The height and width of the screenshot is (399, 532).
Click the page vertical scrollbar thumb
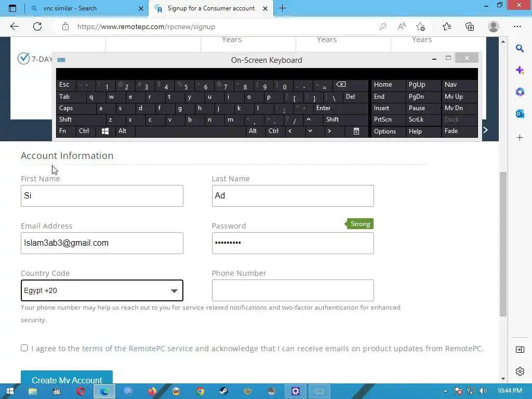coord(503,244)
